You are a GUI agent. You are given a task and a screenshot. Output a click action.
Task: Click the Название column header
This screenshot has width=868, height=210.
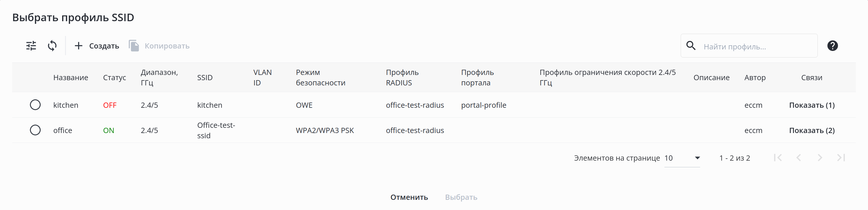click(x=71, y=78)
